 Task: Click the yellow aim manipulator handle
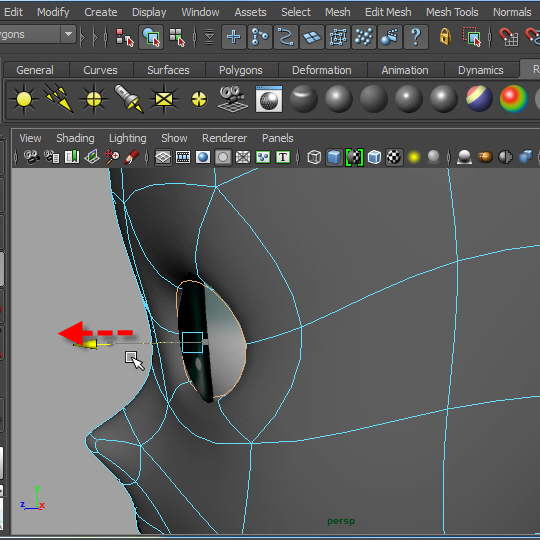point(86,344)
